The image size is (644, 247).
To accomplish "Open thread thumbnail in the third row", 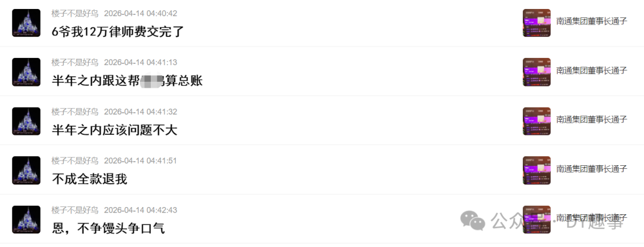I will coord(537,121).
